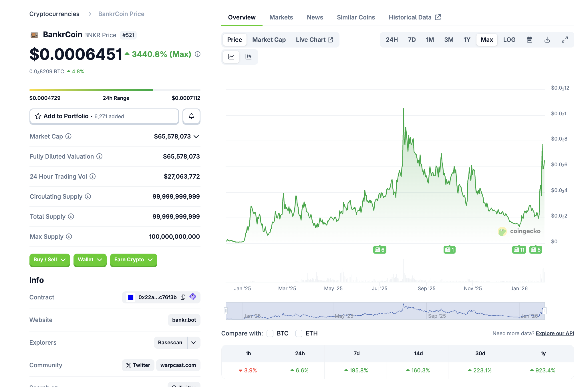The height and width of the screenshot is (387, 588).
Task: Select the 7D chart timeframe
Action: coord(412,40)
